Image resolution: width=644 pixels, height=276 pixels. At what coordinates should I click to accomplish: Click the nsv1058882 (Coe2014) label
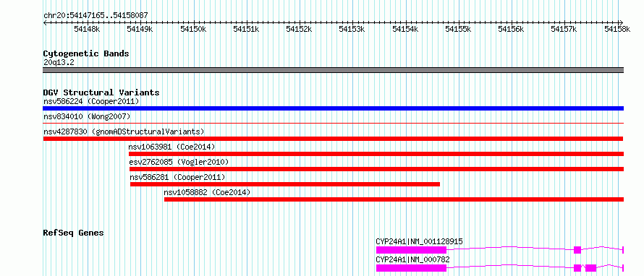207,192
